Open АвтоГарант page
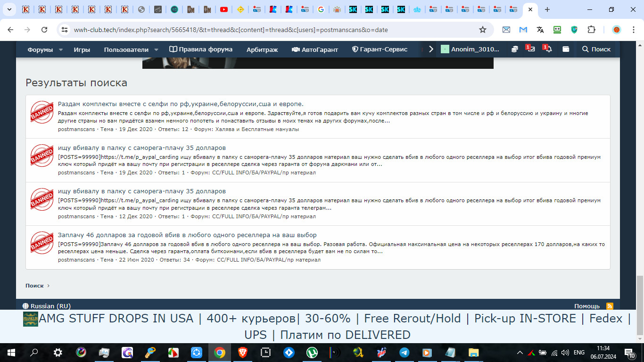 [315, 49]
